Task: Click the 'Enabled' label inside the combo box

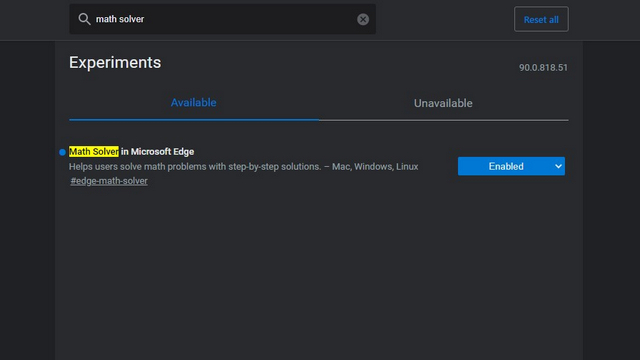Action: [x=506, y=166]
